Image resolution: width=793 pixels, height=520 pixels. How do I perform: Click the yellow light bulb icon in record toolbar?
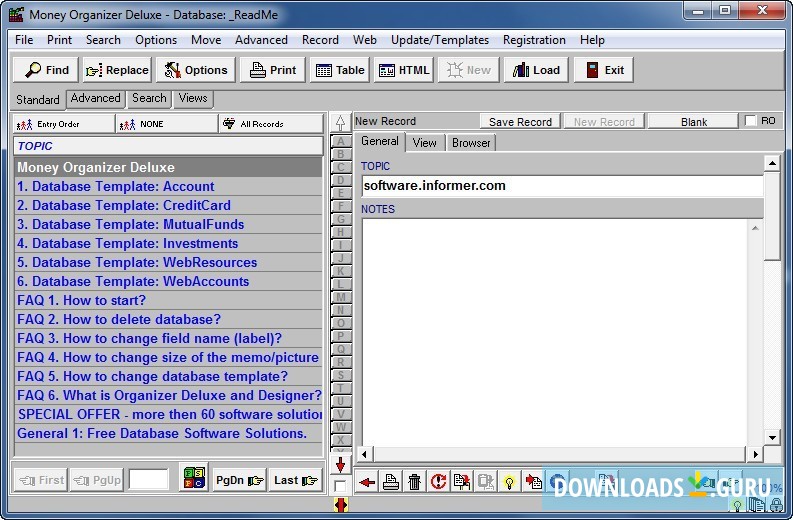click(x=509, y=482)
